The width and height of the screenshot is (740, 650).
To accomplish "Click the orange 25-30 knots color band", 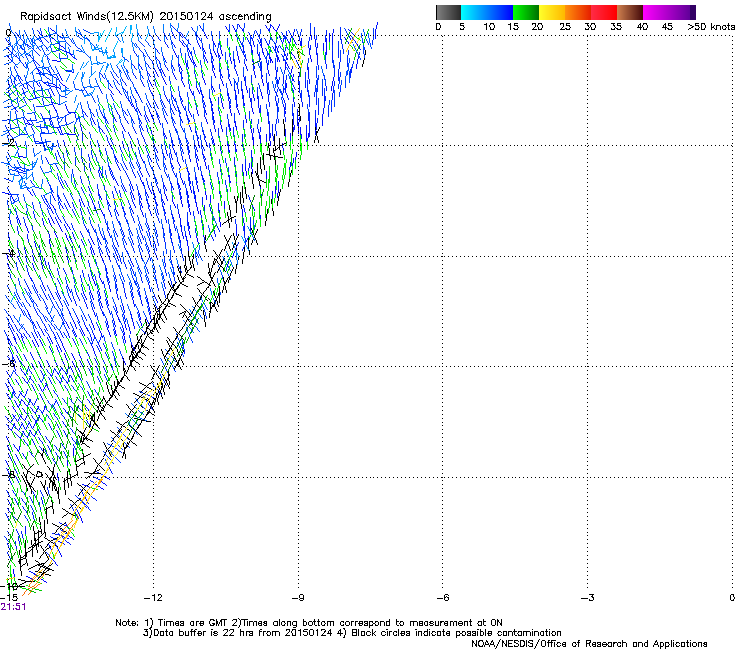I will coord(578,12).
